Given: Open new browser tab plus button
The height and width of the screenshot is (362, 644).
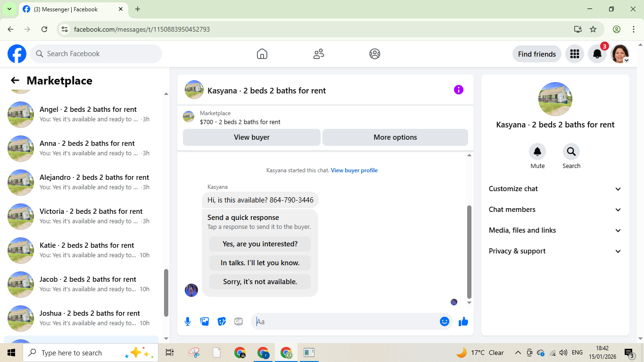Looking at the screenshot, I should point(138,9).
